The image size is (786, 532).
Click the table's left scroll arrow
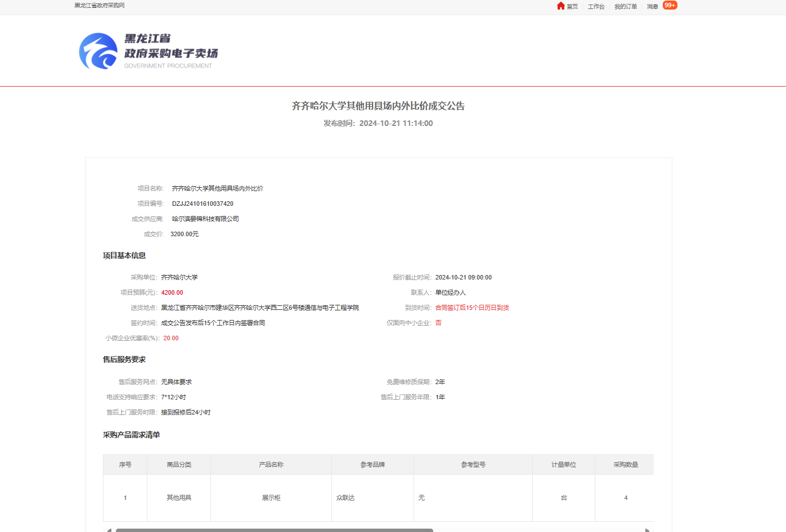click(x=109, y=530)
